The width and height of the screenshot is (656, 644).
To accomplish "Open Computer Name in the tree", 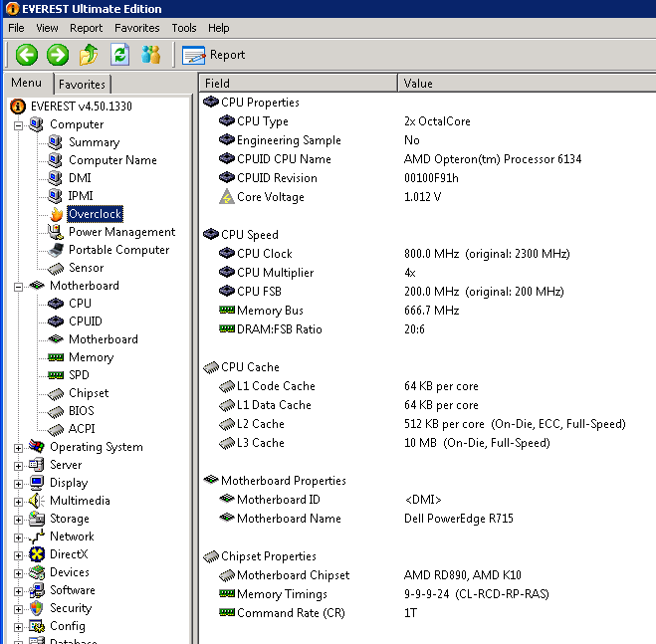I will [x=112, y=160].
